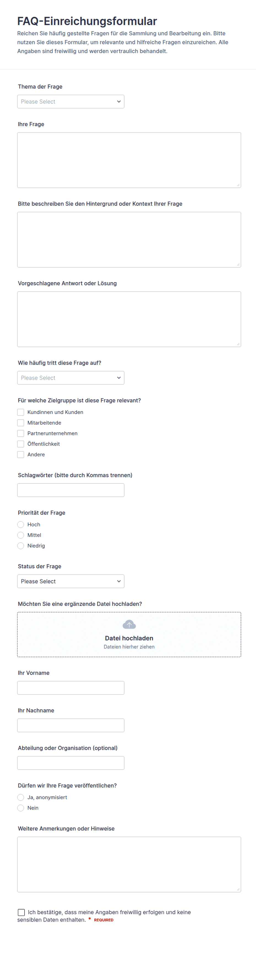The height and width of the screenshot is (980, 256).
Task: Tick the Mitarbeitende checkbox
Action: pos(21,423)
